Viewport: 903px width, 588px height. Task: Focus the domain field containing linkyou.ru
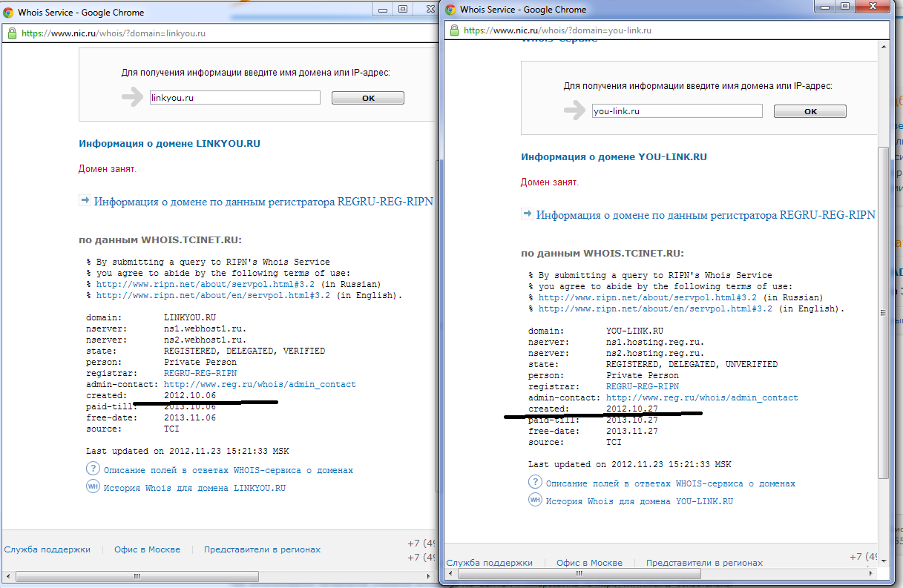(x=234, y=97)
